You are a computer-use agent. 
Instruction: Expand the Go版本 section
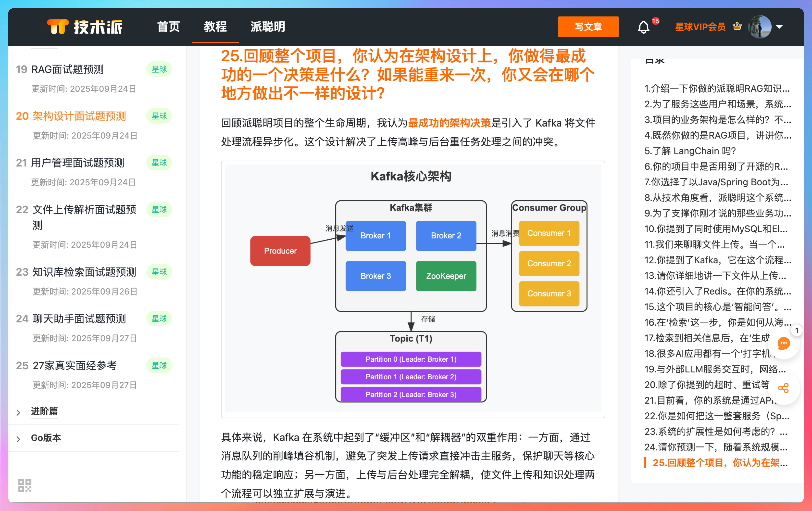46,438
